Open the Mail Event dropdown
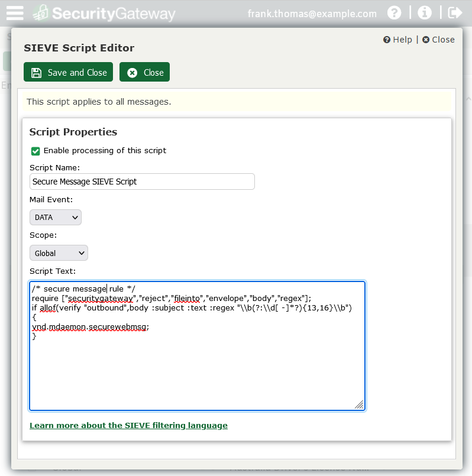Image resolution: width=472 pixels, height=476 pixels. (x=56, y=218)
